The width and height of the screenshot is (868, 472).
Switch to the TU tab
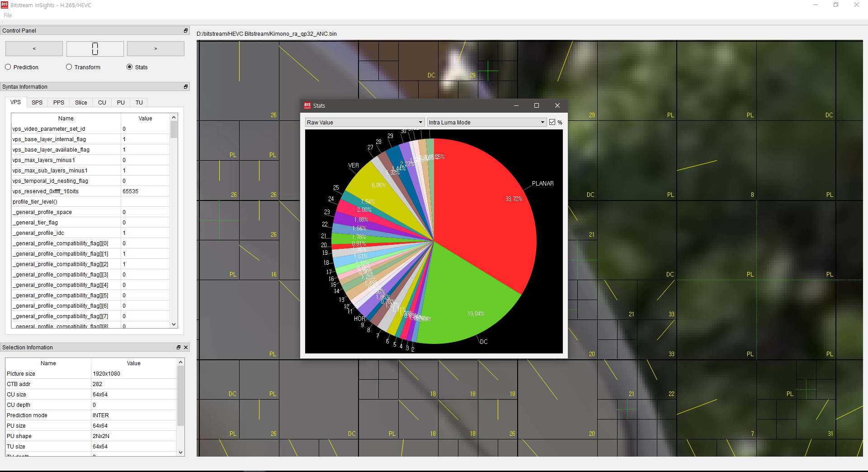point(139,103)
